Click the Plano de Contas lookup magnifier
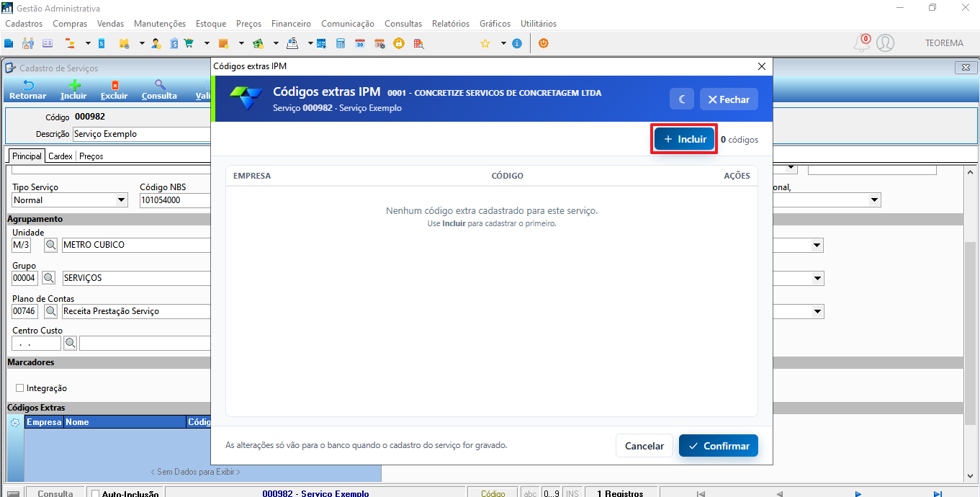Screen dimensions: 980x497 [51, 311]
